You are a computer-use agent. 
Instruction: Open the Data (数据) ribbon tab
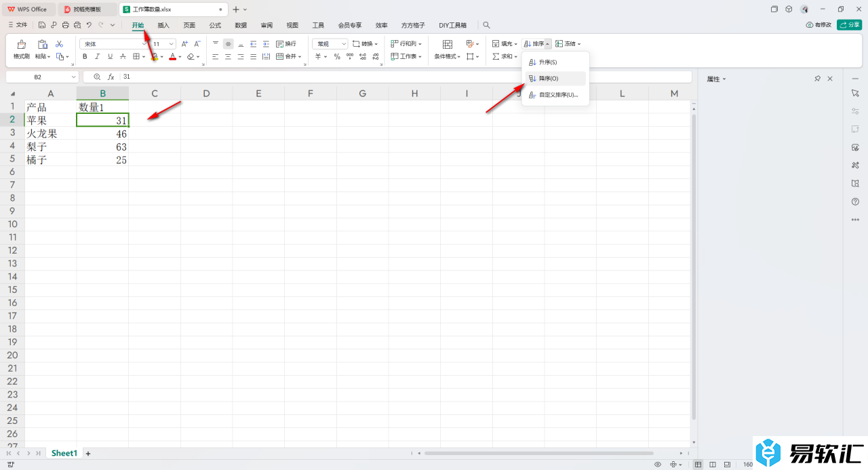point(241,25)
